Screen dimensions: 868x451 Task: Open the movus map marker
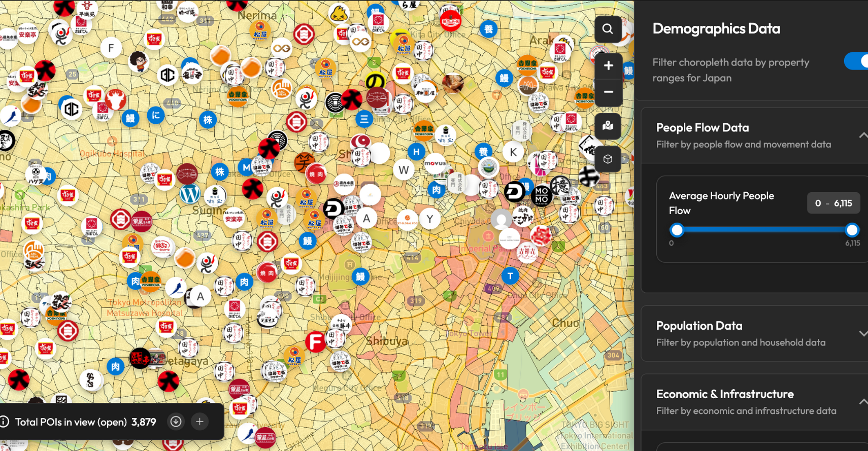(x=435, y=163)
